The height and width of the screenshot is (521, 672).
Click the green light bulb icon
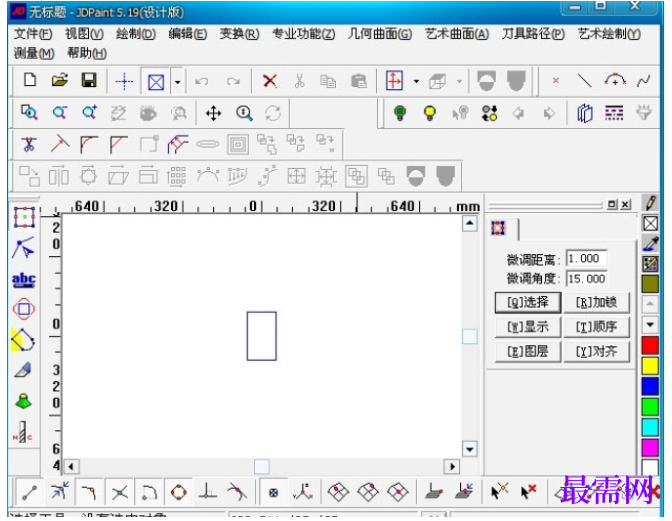pyautogui.click(x=400, y=113)
